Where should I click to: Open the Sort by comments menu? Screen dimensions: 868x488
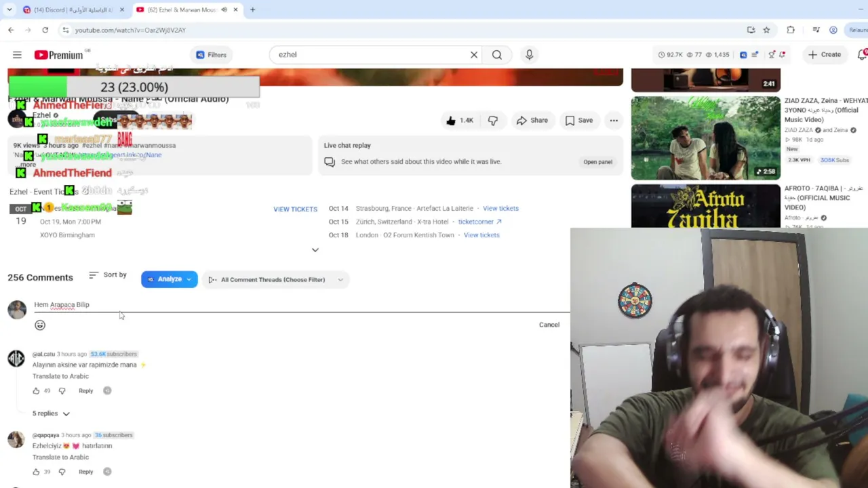[108, 275]
